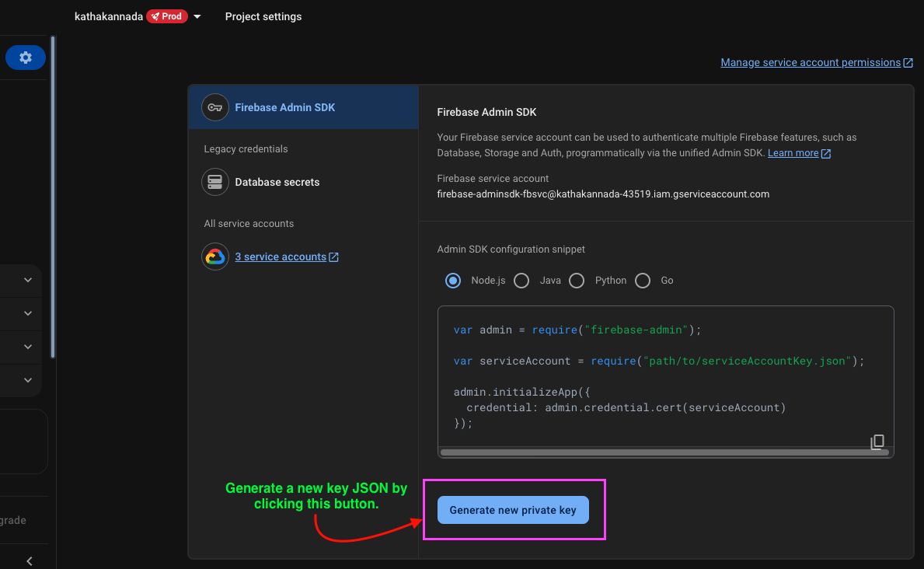
Task: Collapse the sidebar with the left-arrow chevron
Action: [x=30, y=561]
